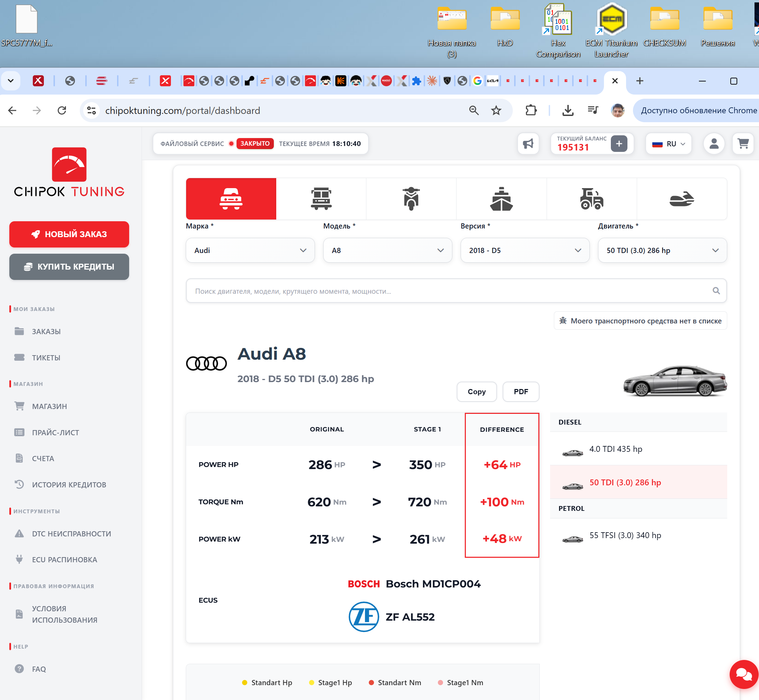
Task: Expand the Chrome tab search chevron
Action: point(11,81)
